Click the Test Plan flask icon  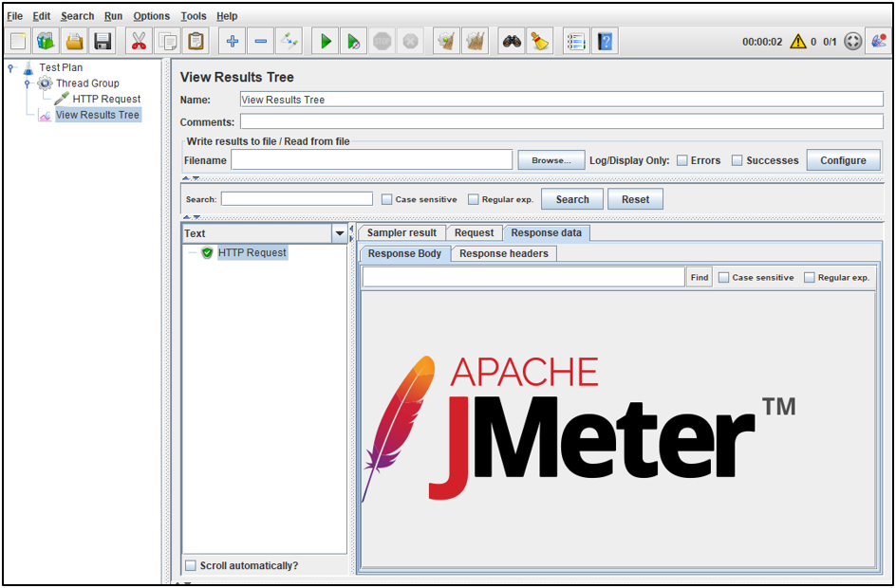28,68
